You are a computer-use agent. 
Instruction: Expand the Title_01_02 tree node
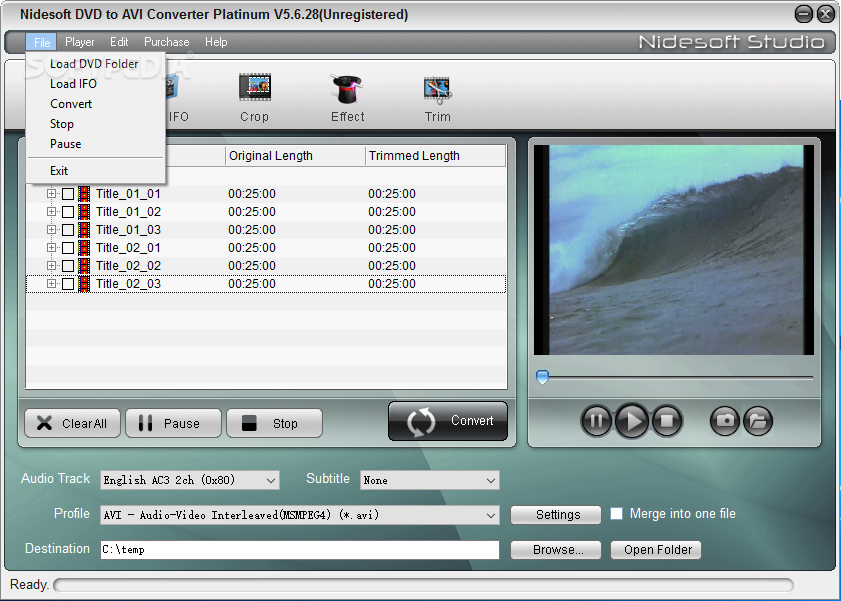coord(51,212)
